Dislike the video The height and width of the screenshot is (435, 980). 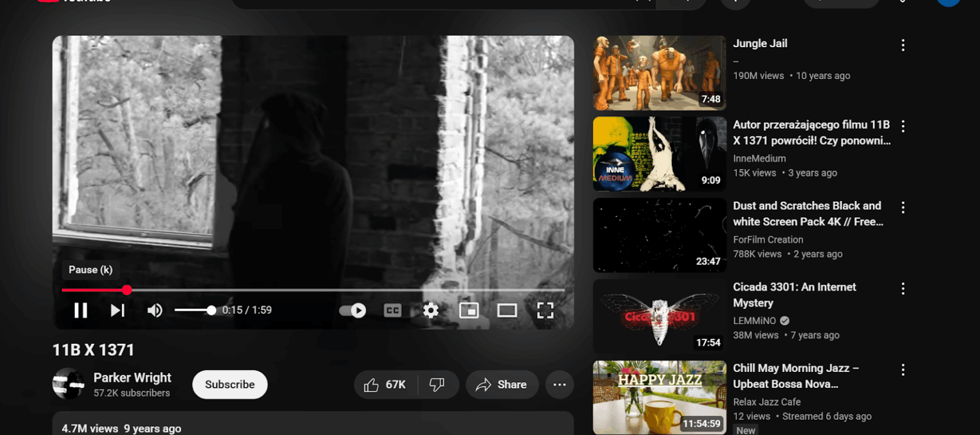[437, 385]
